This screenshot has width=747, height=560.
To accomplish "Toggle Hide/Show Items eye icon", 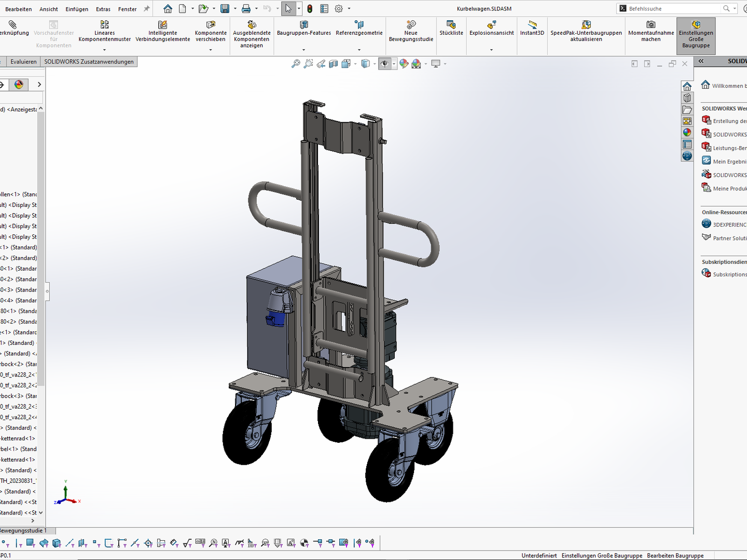I will click(x=384, y=64).
